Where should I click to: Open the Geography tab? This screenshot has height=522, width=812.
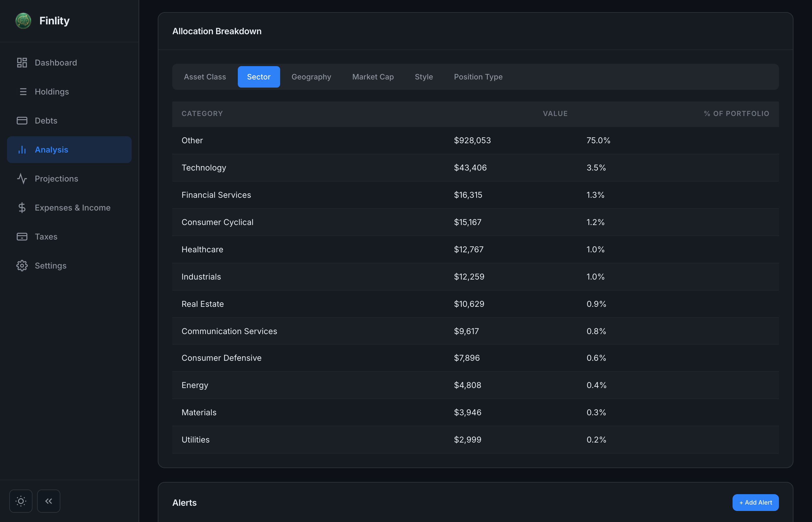[x=311, y=77]
